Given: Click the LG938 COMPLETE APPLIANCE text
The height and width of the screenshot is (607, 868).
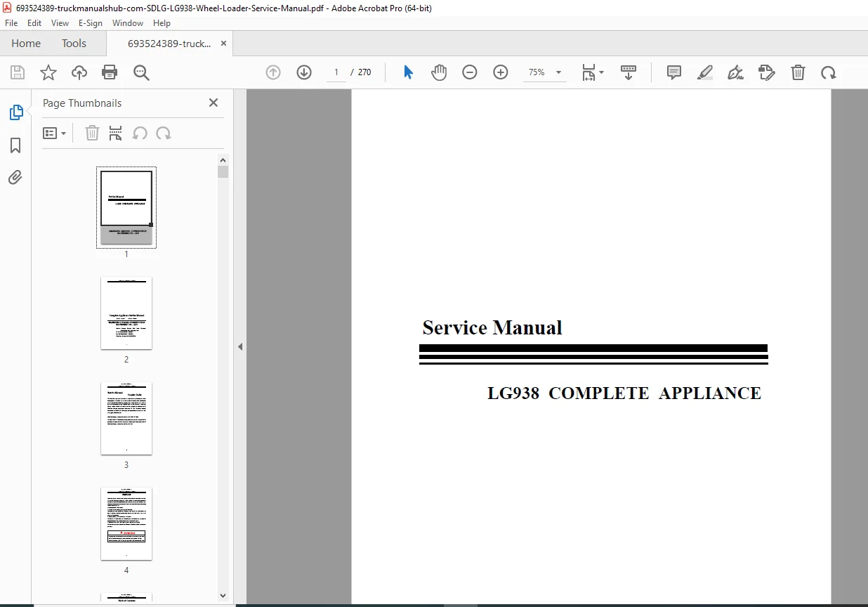Looking at the screenshot, I should click(624, 393).
